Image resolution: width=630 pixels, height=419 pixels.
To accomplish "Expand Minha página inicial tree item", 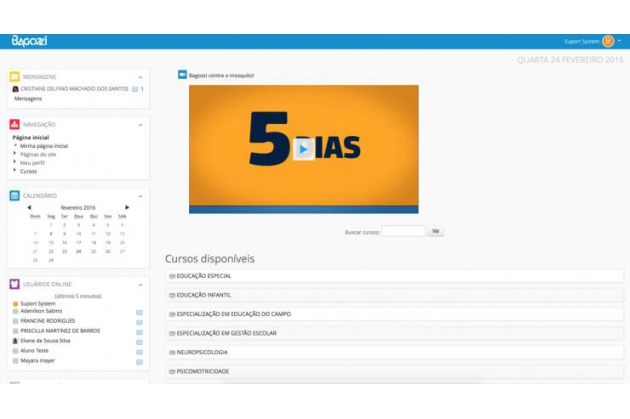I will [x=16, y=146].
